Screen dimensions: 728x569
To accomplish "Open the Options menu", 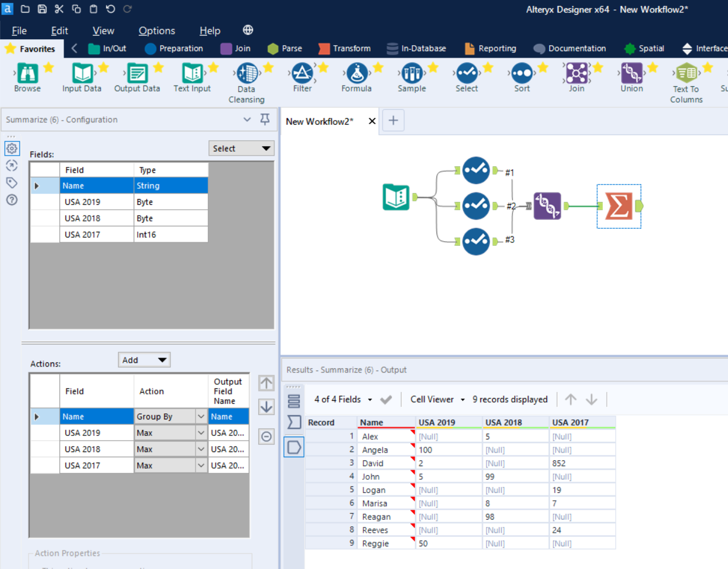I will point(156,30).
